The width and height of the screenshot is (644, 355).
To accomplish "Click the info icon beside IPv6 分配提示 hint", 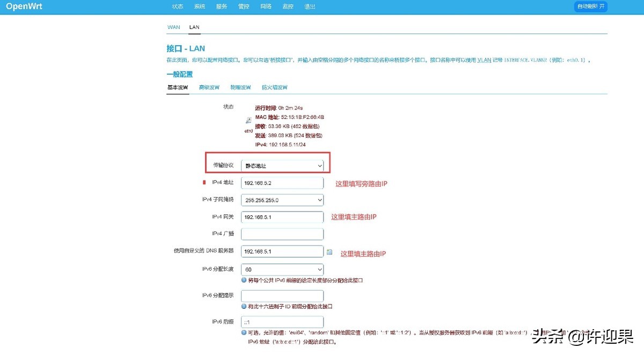I will (243, 306).
